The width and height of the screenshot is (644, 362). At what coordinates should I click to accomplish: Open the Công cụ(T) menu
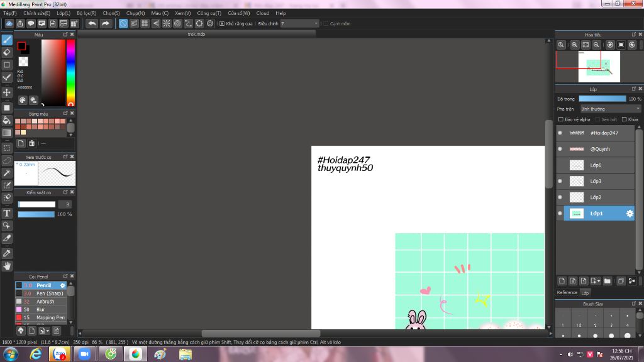(209, 13)
